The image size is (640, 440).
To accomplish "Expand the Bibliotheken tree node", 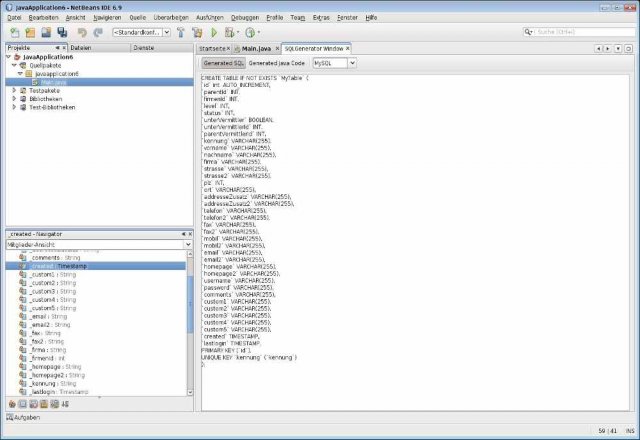I will tap(14, 99).
